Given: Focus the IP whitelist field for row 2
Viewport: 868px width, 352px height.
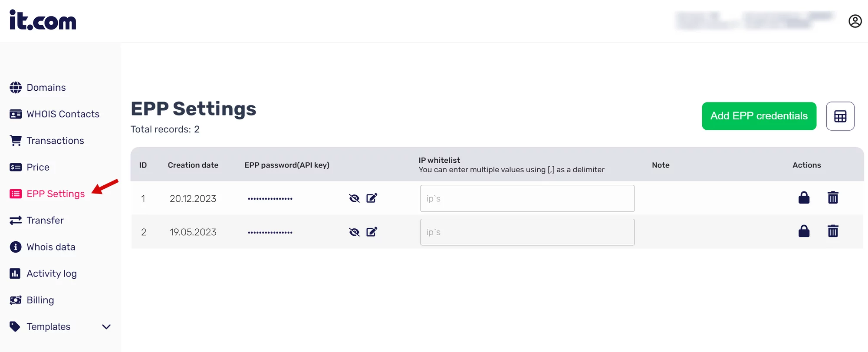Looking at the screenshot, I should tap(527, 232).
